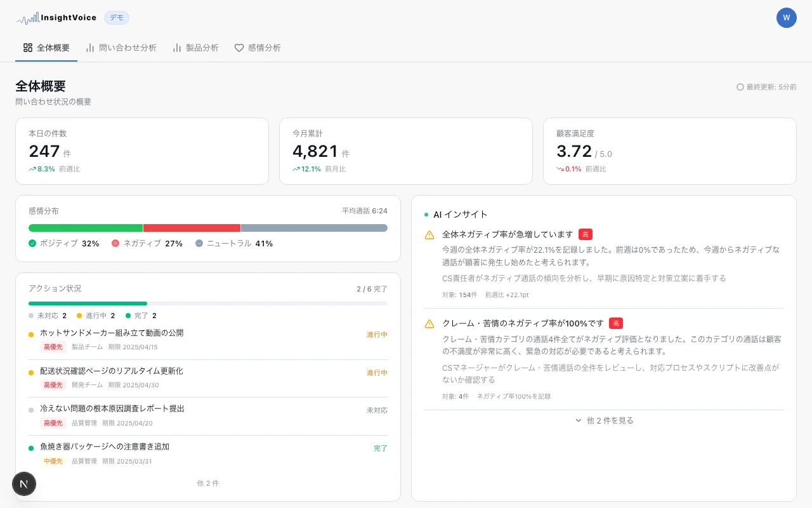Open the 問い合わせ分析 tab
This screenshot has height=508, width=812.
[121, 48]
